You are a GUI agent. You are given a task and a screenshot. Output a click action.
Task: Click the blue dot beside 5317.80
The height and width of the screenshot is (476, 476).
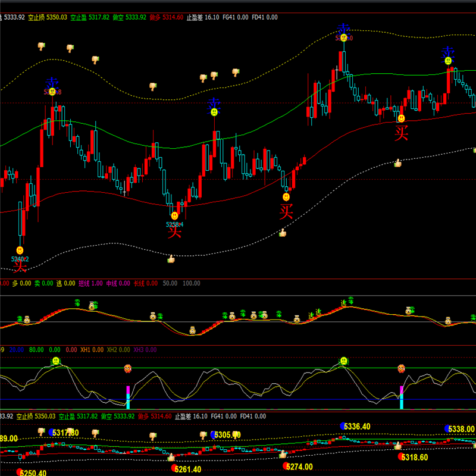(x=52, y=432)
